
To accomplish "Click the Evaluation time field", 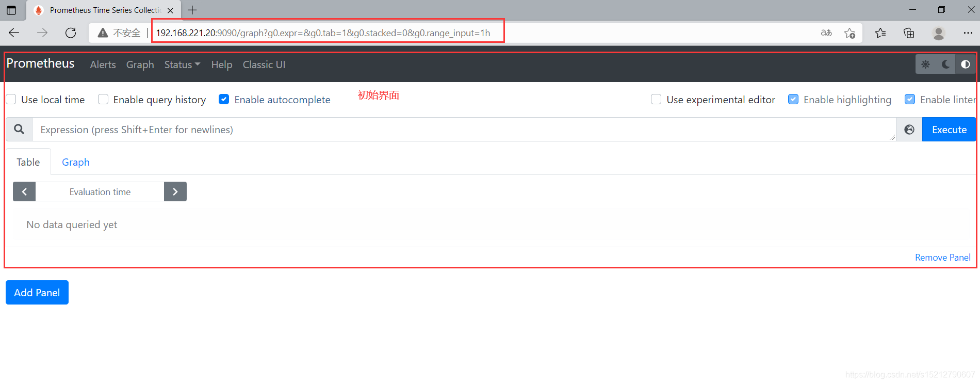I will (100, 191).
